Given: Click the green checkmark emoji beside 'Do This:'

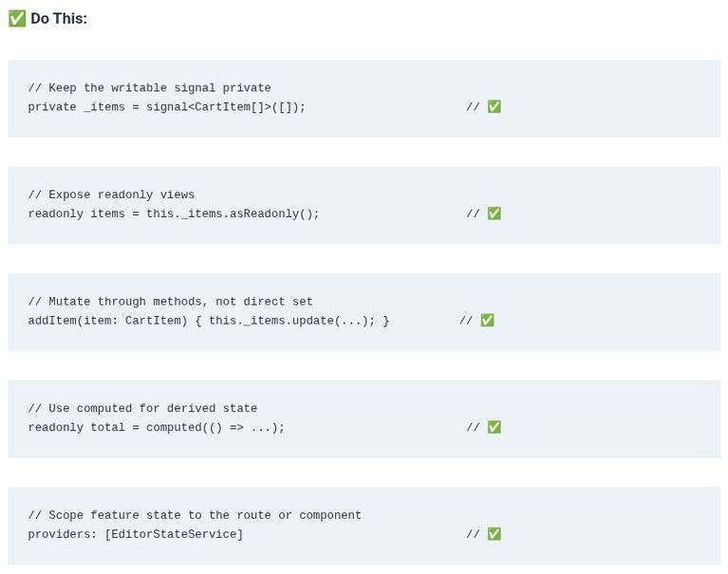Looking at the screenshot, I should point(17,19).
